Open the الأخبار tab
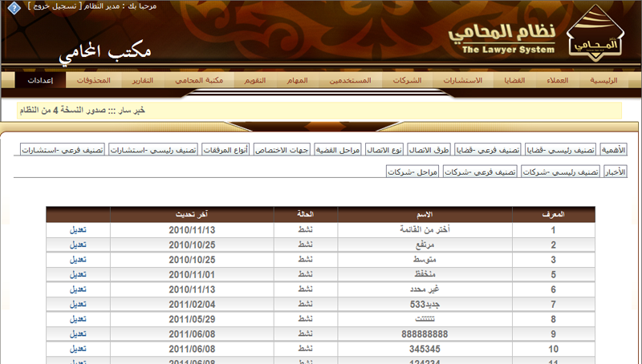The height and width of the screenshot is (364, 642). pos(614,172)
